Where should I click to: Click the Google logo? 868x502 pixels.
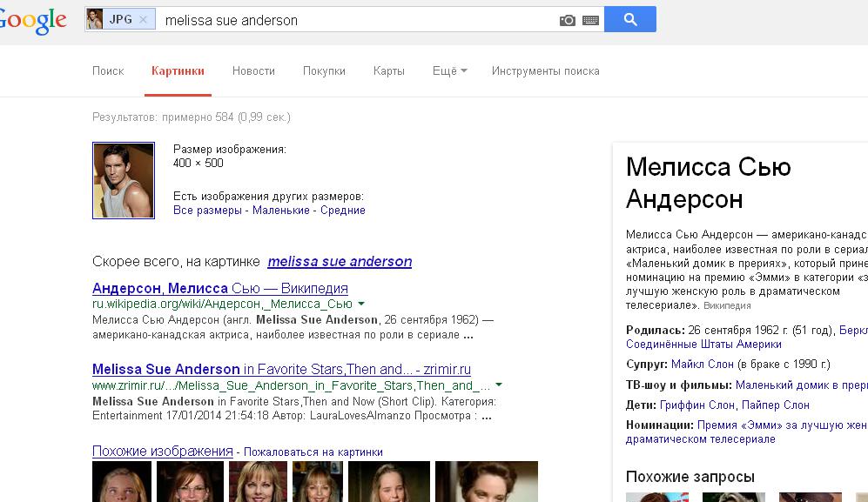point(33,21)
